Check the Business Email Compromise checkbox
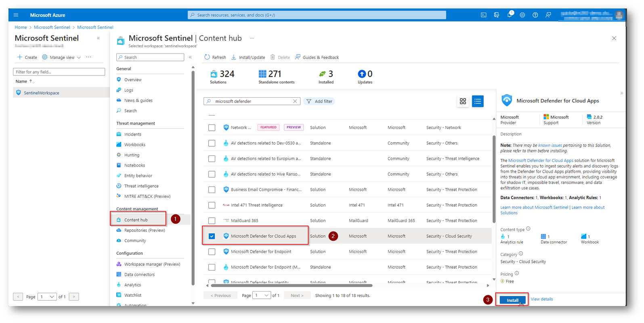The height and width of the screenshot is (323, 644). [212, 190]
